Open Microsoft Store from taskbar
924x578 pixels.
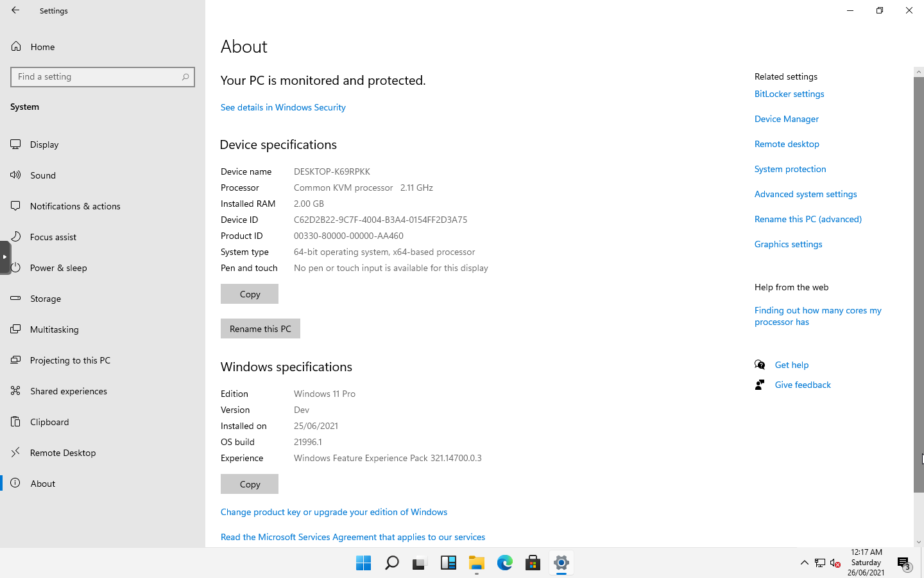point(533,563)
